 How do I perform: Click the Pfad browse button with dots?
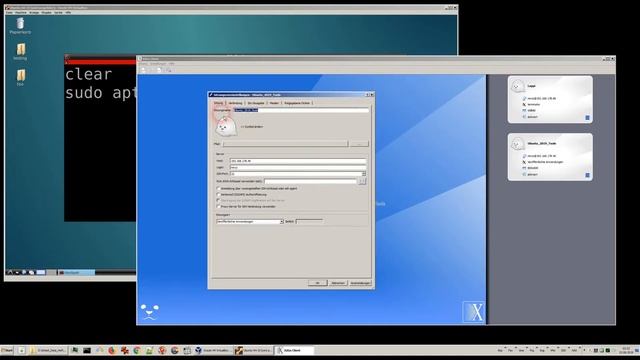(359, 144)
